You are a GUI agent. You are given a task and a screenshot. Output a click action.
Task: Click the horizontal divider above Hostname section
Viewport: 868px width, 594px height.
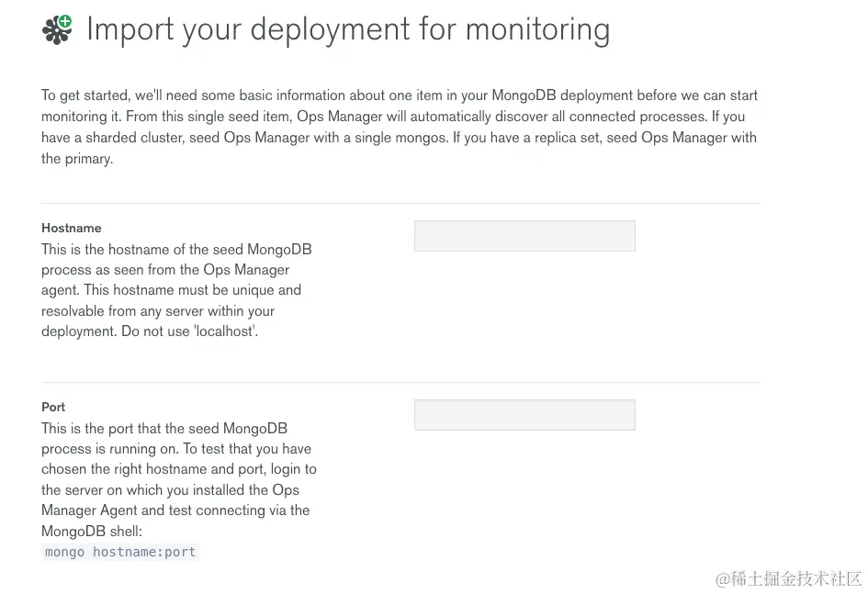400,203
